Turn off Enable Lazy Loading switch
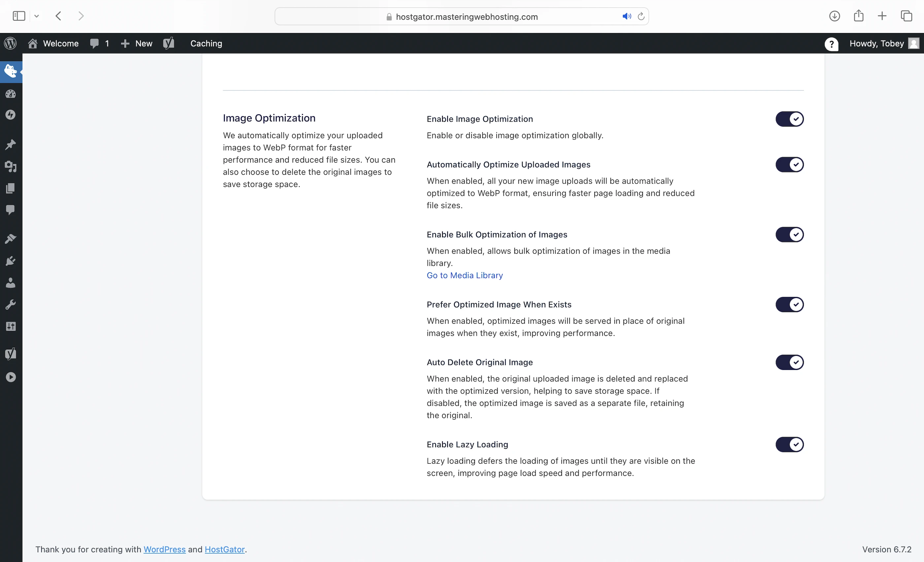Viewport: 924px width, 562px height. [x=789, y=444]
